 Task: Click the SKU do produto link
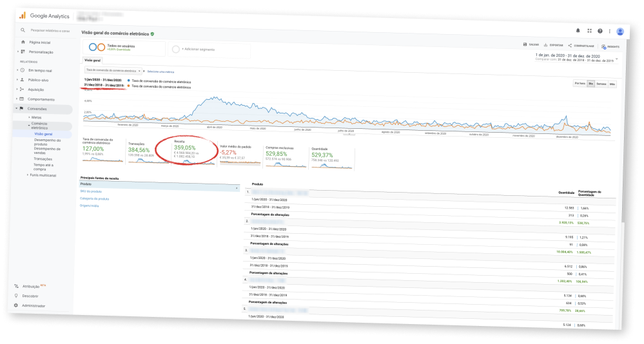(91, 192)
